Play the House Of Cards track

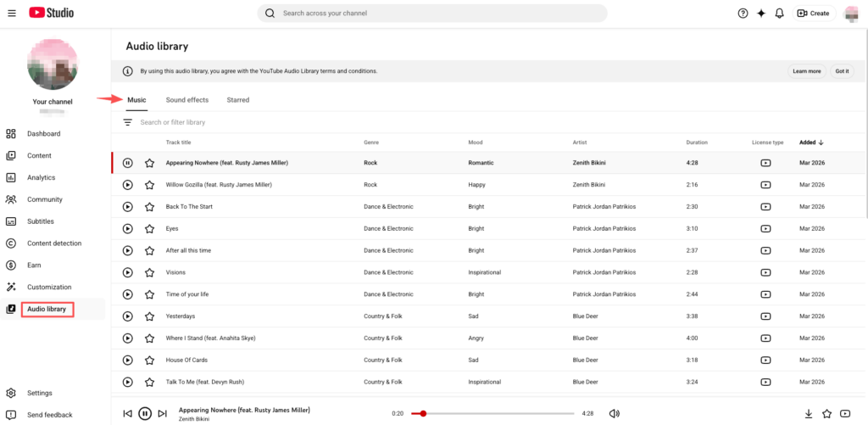point(127,361)
